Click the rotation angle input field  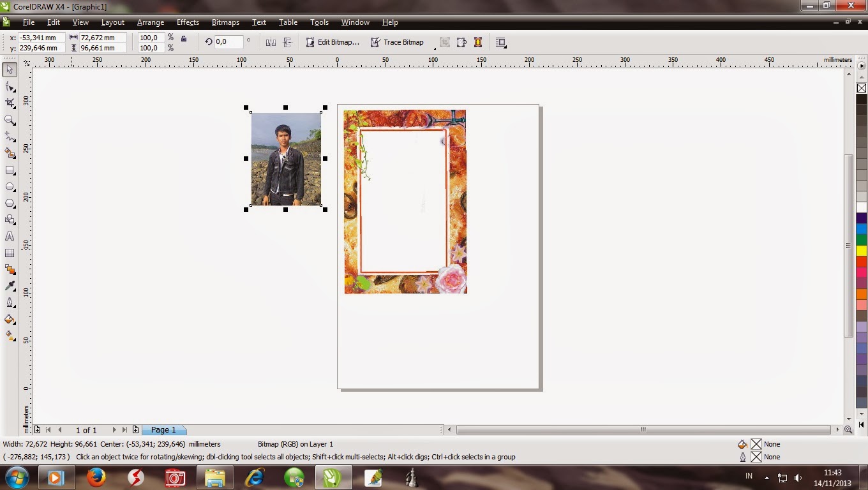click(x=228, y=41)
